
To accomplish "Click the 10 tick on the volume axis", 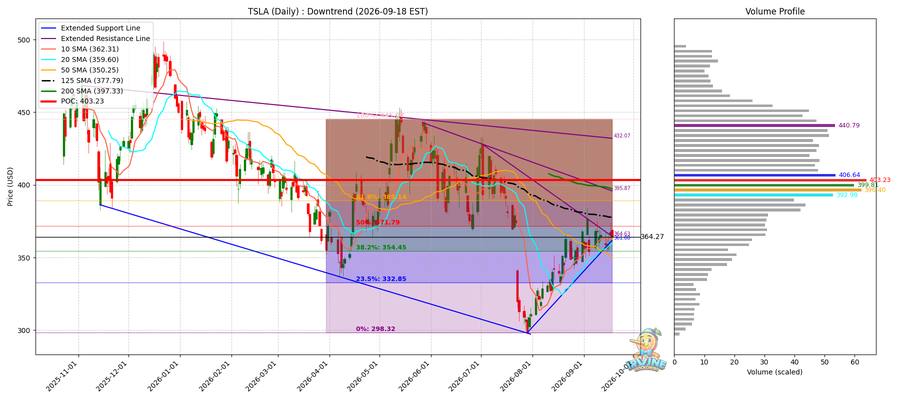I will (x=704, y=362).
